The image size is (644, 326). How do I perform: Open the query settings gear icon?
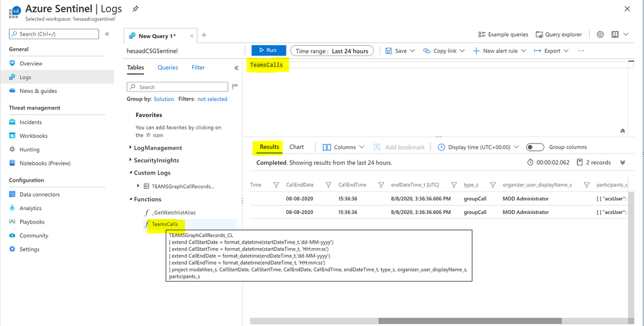pos(600,35)
